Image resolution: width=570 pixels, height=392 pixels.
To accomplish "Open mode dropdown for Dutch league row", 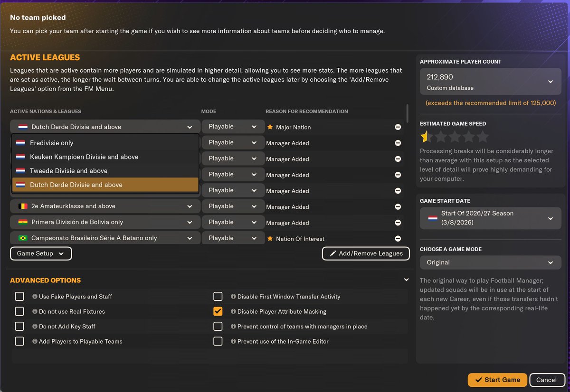I will [233, 127].
